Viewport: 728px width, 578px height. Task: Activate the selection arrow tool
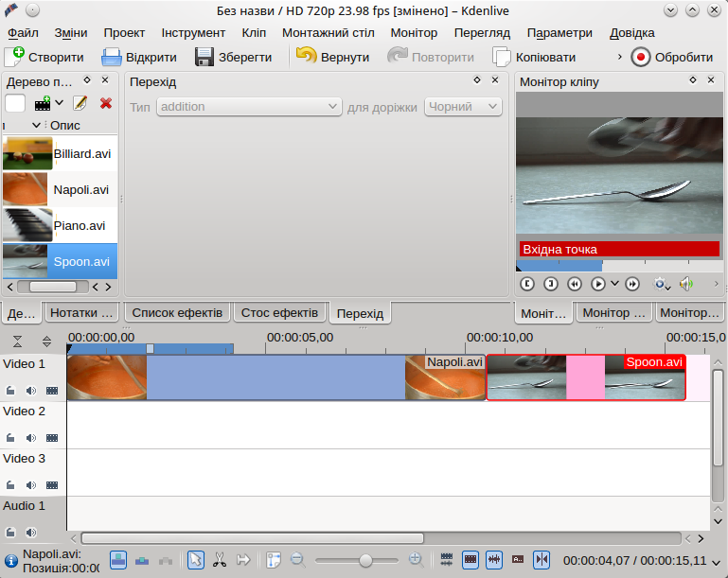195,560
